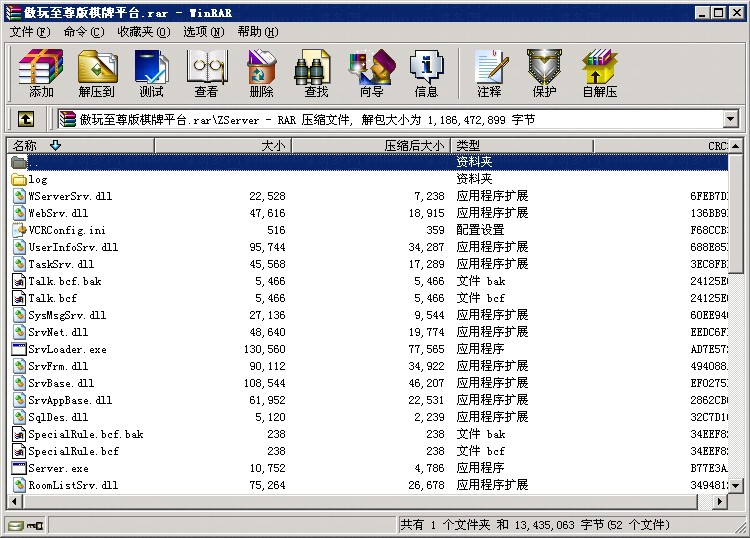750x538 pixels.
Task: Click the vertical scrollbar down arrow
Action: pos(735,485)
